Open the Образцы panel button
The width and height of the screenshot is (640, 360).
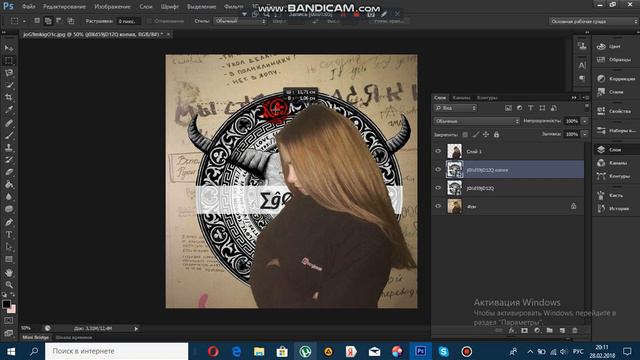click(615, 60)
